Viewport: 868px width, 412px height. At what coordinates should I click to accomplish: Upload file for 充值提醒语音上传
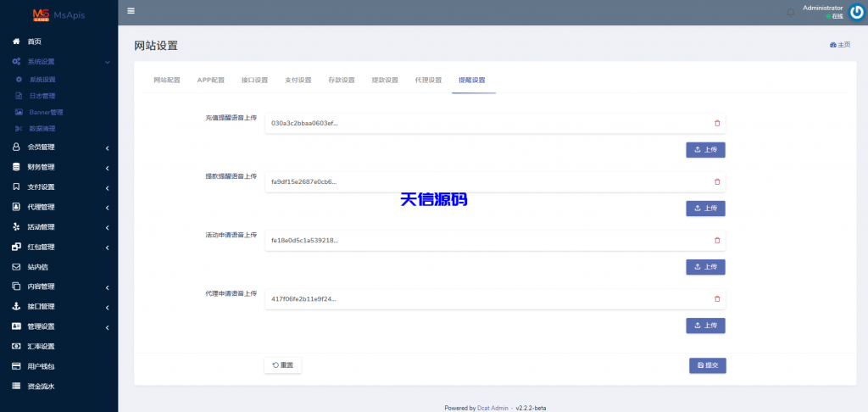tap(705, 150)
